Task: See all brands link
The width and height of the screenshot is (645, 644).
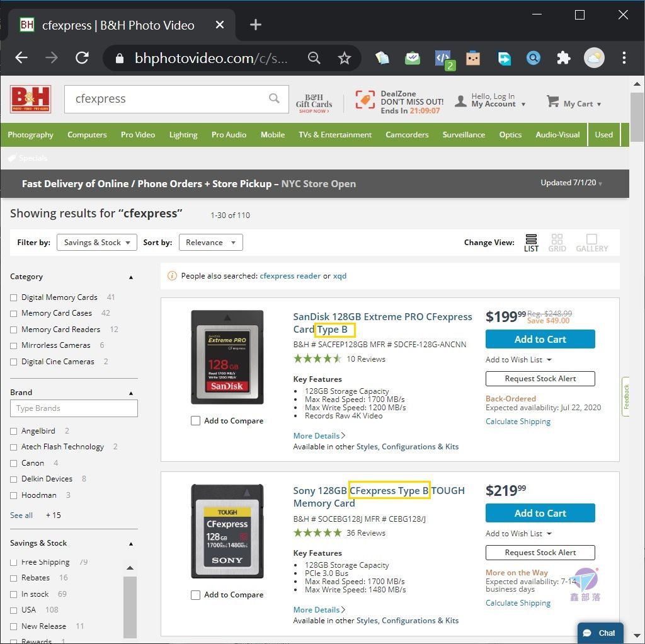Action: [x=21, y=515]
